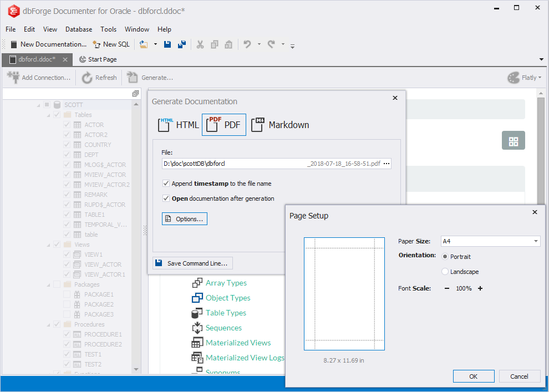549x392 pixels.
Task: Click the Materialized Views icon
Action: click(197, 343)
